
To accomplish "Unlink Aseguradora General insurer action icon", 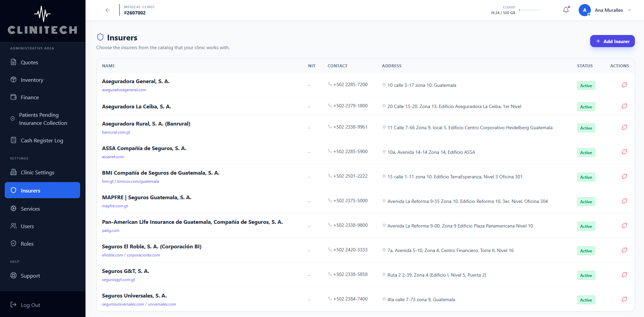I will 624,85.
